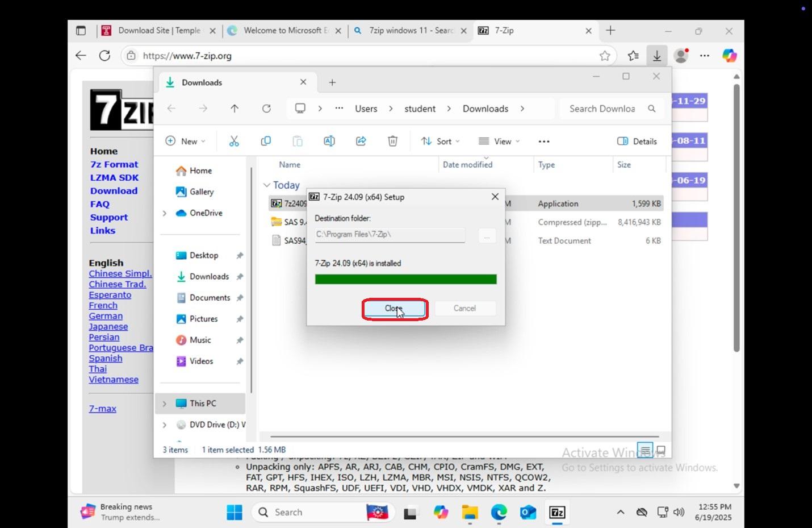Collapse the Today group
Image resolution: width=812 pixels, height=528 pixels.
[x=266, y=185]
